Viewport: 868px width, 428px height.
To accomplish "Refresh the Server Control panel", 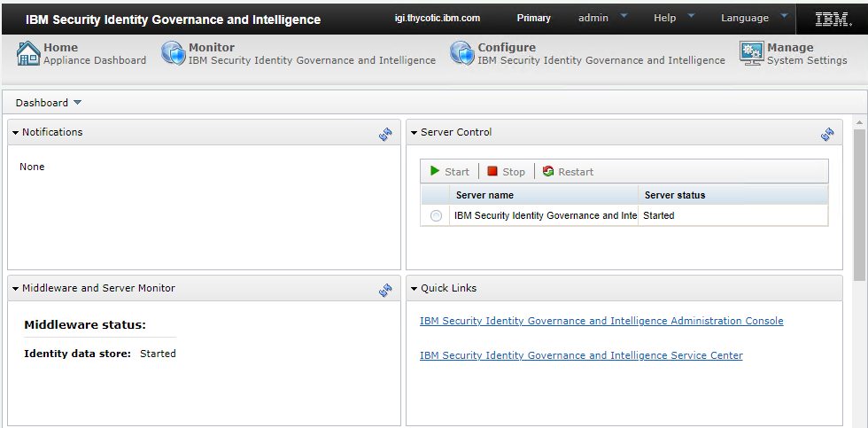I will tap(827, 134).
